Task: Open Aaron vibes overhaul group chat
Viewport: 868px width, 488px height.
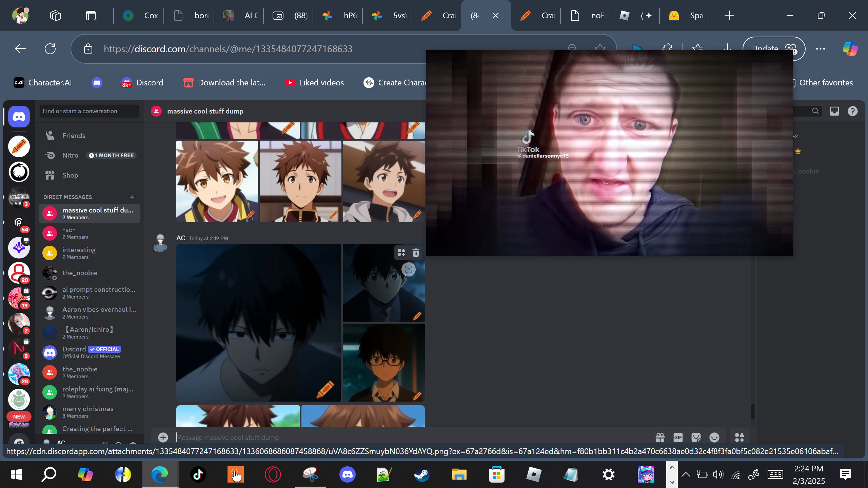Action: pos(90,312)
